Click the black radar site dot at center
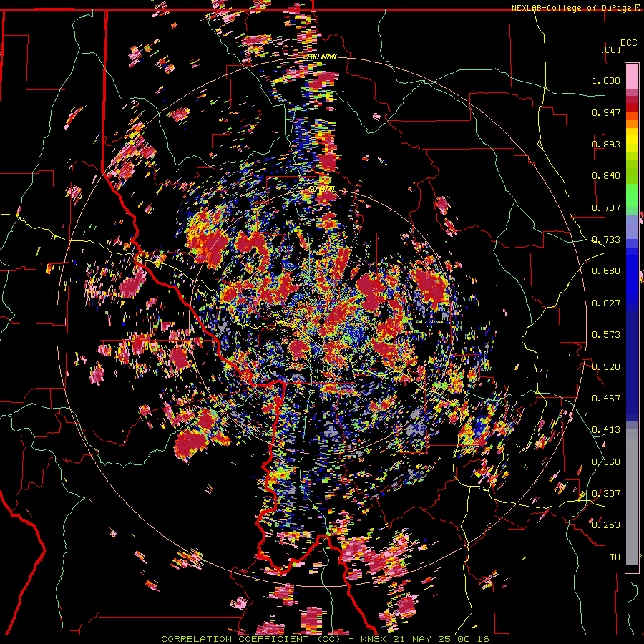 coord(322,321)
